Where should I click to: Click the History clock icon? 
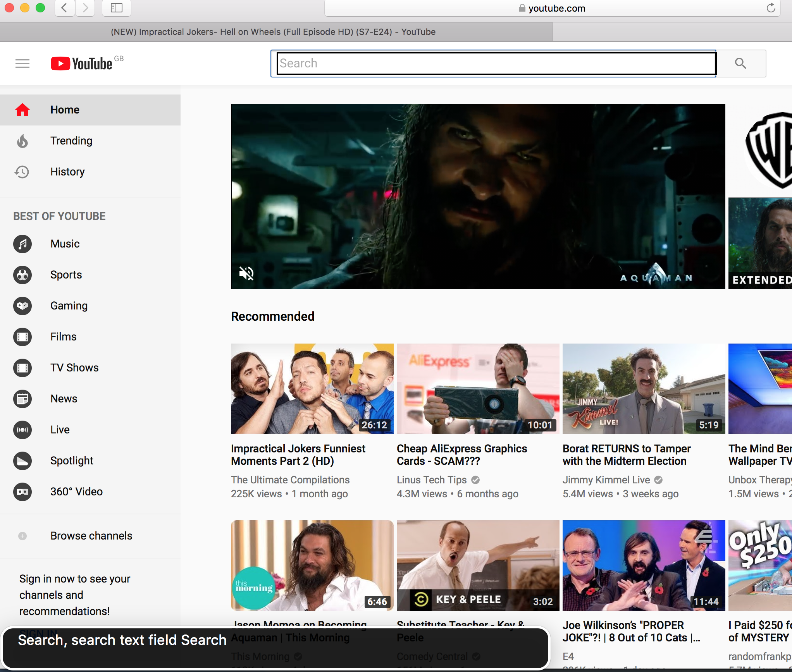tap(22, 172)
